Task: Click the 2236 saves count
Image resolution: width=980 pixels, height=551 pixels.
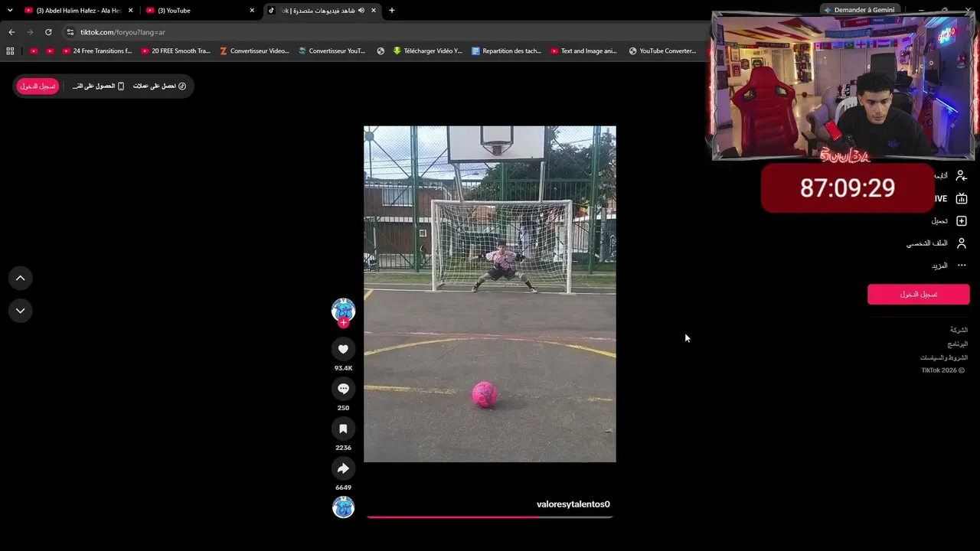Action: 343,448
